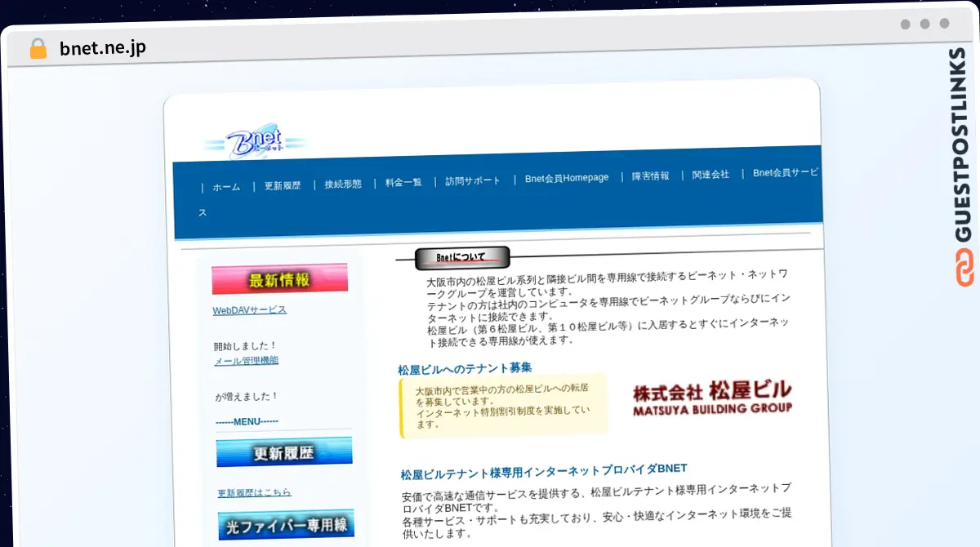Click 障害情報 in the navigation bar

(650, 176)
